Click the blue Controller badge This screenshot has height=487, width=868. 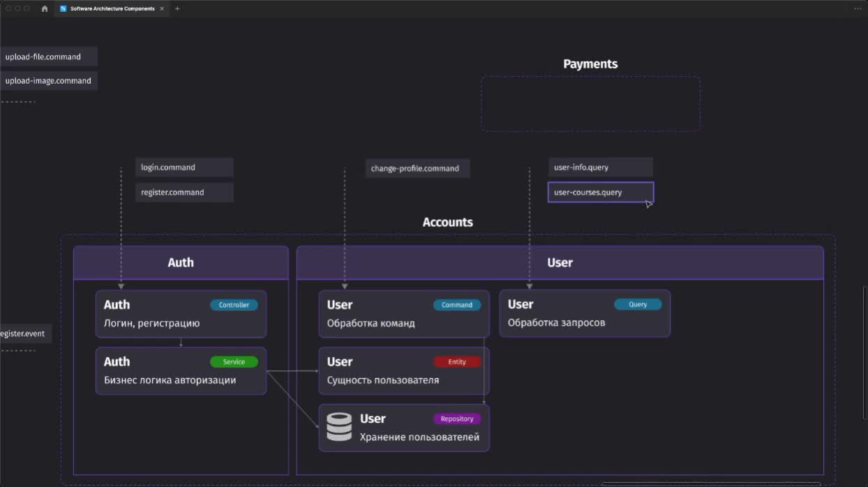coord(234,305)
